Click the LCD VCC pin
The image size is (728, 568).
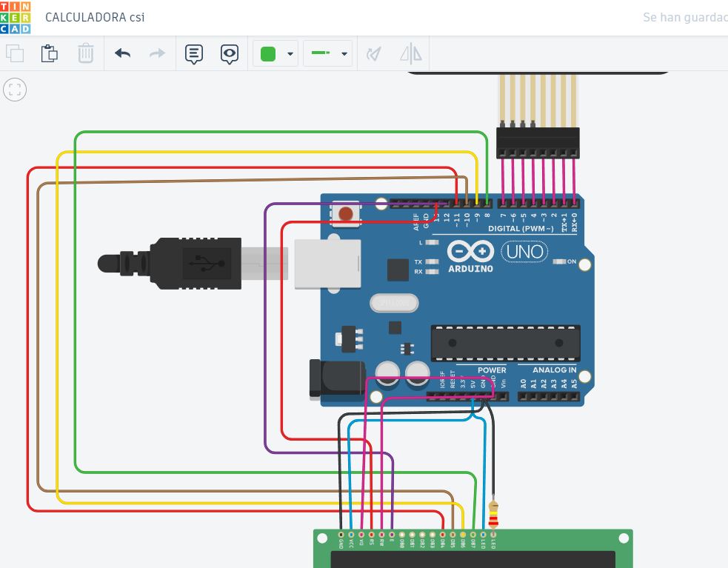click(x=351, y=535)
